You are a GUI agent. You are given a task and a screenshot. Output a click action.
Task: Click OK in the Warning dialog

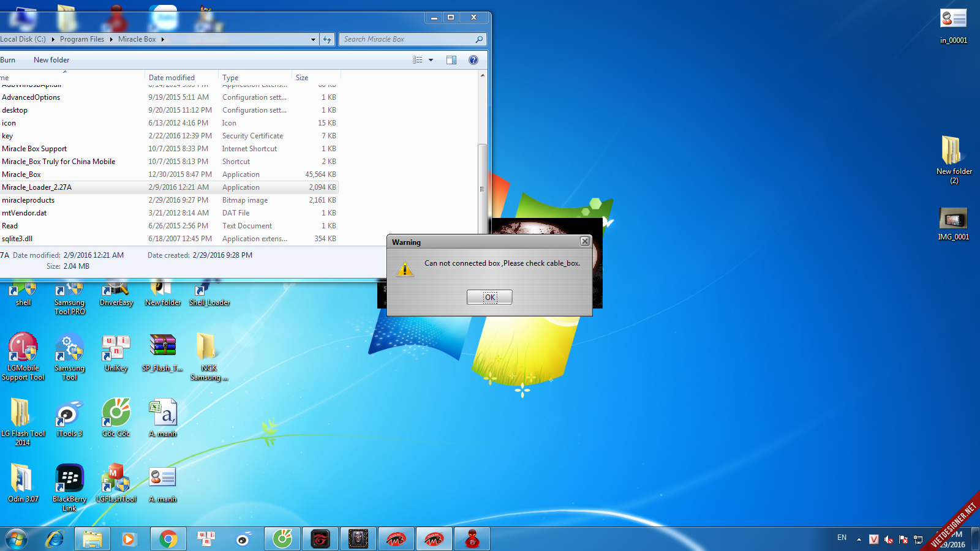(489, 297)
